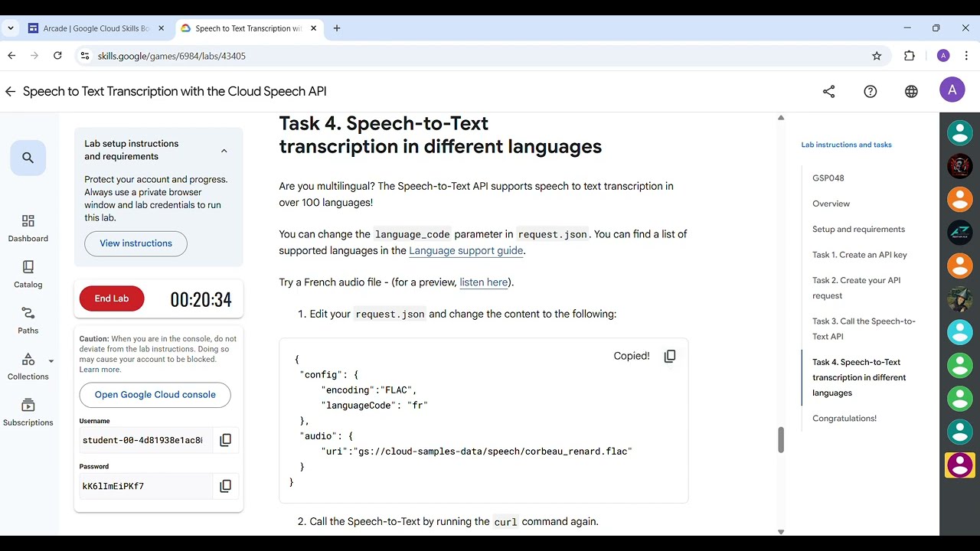Close the Speech to Text browser tab
980x551 pixels.
pyautogui.click(x=312, y=28)
